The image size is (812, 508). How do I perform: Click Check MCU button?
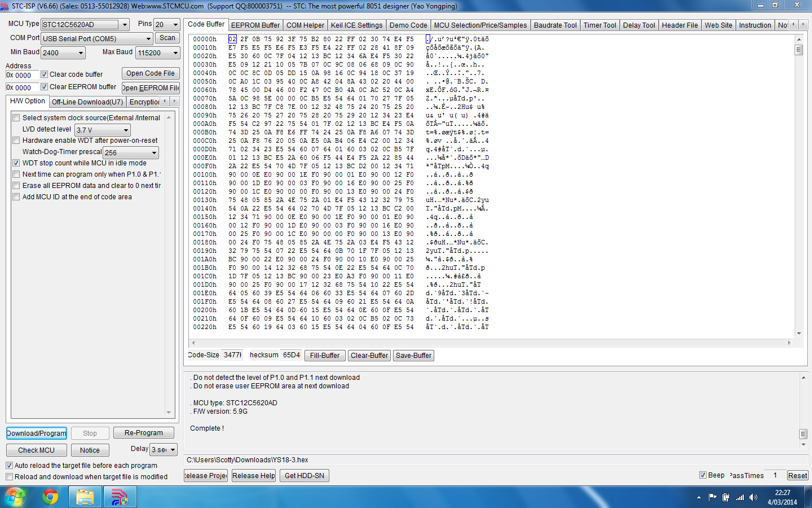point(37,450)
